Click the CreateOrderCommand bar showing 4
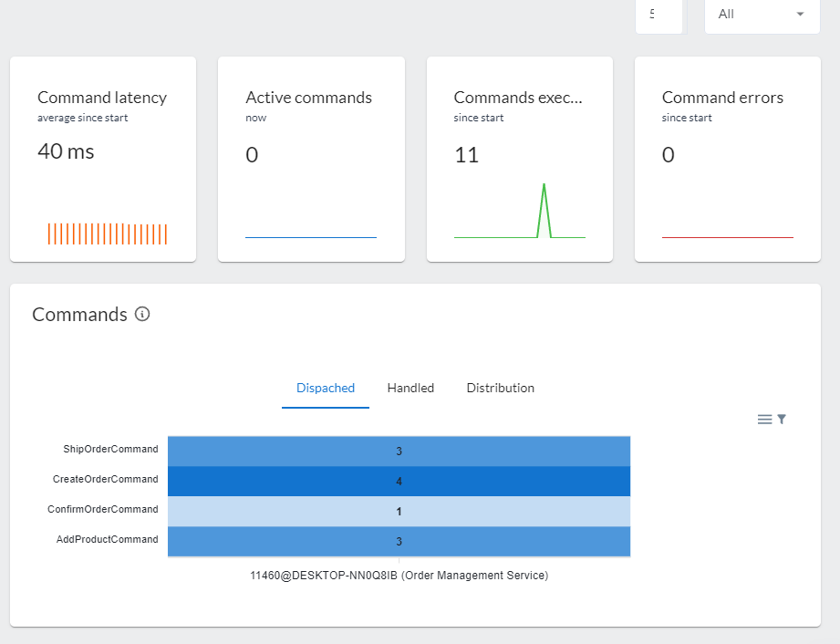The height and width of the screenshot is (644, 840). (x=399, y=481)
